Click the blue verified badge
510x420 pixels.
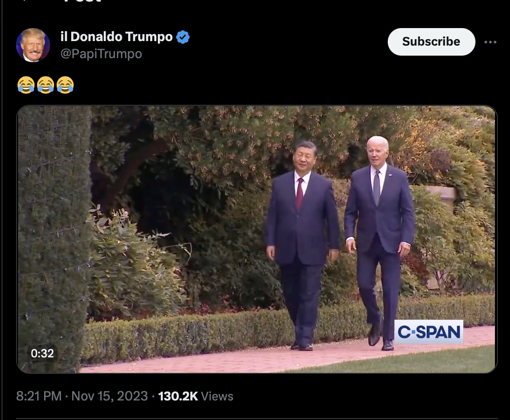point(183,37)
